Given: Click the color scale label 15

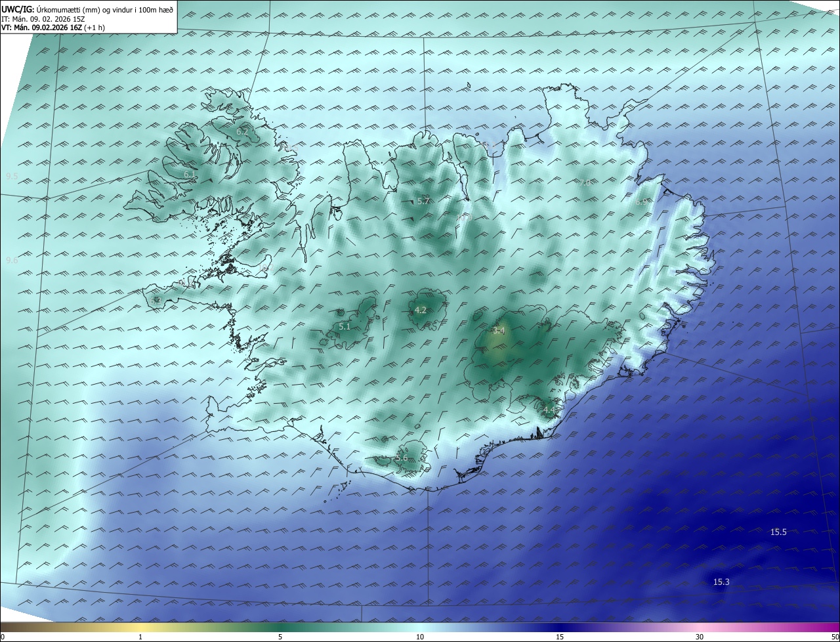Looking at the screenshot, I should [x=560, y=637].
